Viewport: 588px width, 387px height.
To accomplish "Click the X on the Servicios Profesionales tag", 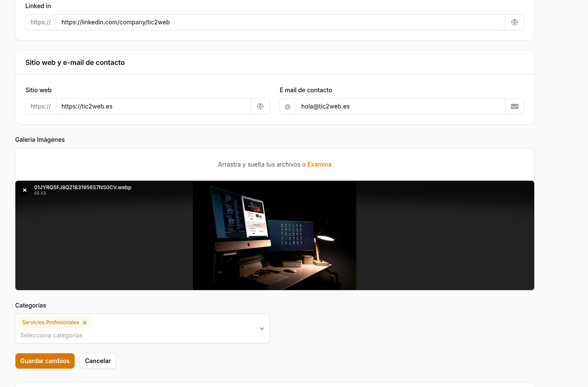I will [84, 322].
